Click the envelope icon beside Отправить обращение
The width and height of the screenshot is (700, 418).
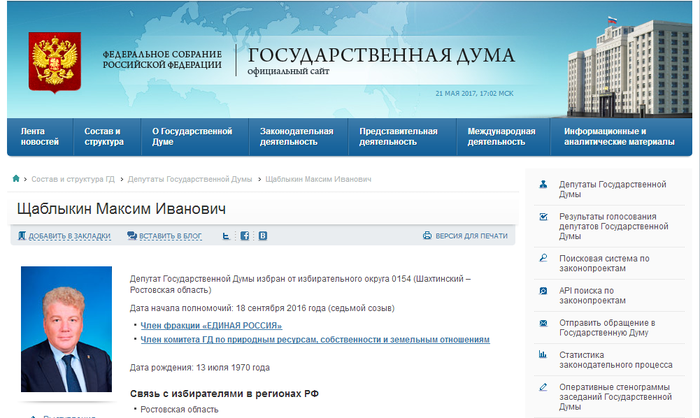[x=543, y=323]
